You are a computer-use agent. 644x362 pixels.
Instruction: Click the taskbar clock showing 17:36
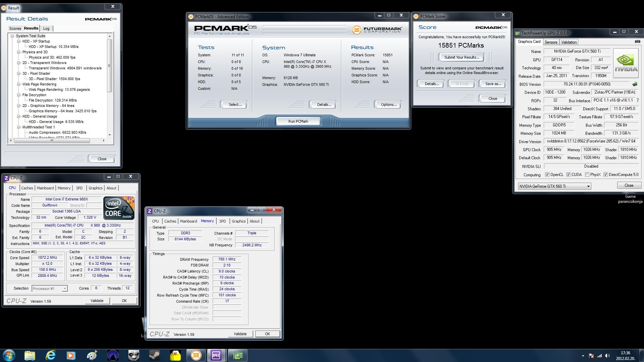pos(625,356)
